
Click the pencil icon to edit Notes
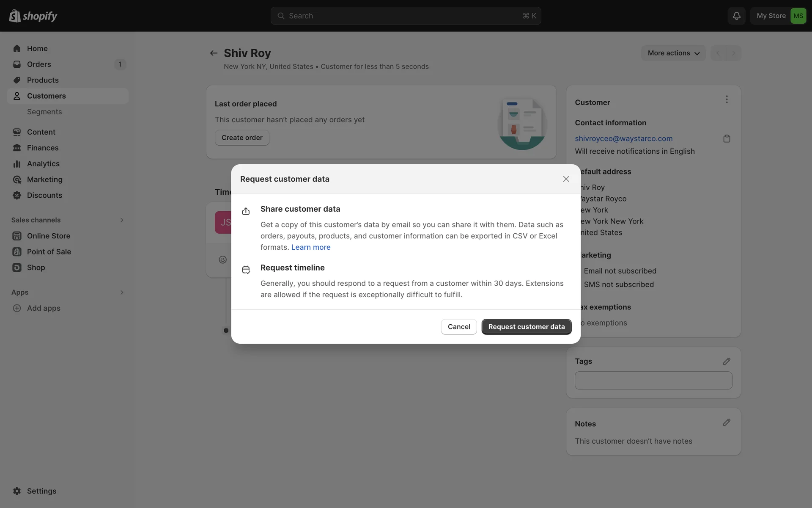click(x=727, y=422)
